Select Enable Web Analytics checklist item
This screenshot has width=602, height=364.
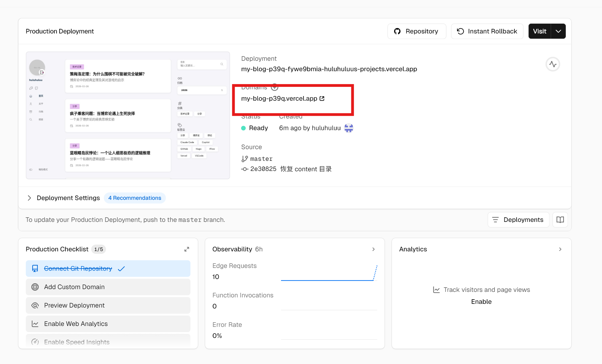pyautogui.click(x=108, y=324)
